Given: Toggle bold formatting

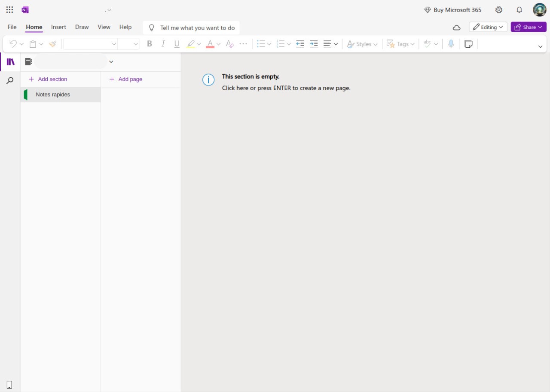Looking at the screenshot, I should [x=149, y=43].
